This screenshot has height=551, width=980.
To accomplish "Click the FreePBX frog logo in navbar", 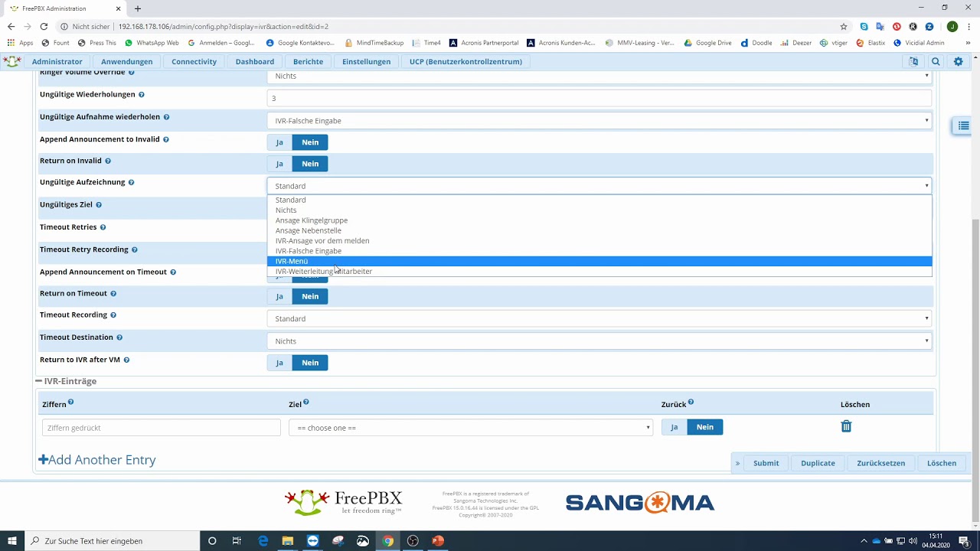I will (x=12, y=61).
